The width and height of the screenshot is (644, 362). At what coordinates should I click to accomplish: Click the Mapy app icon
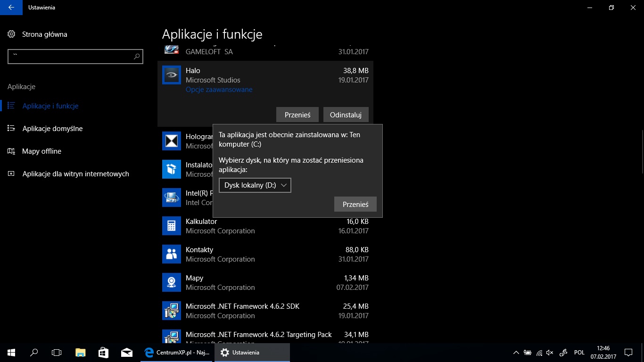172,282
